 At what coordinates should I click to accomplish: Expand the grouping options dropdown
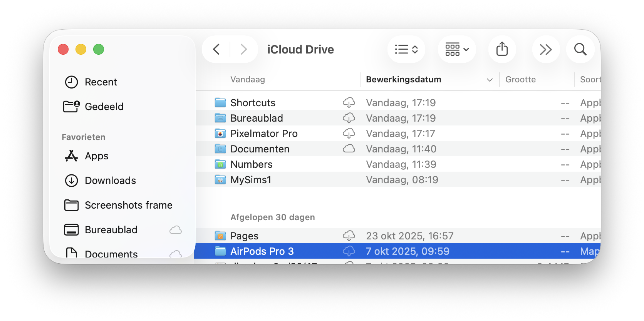tap(457, 49)
